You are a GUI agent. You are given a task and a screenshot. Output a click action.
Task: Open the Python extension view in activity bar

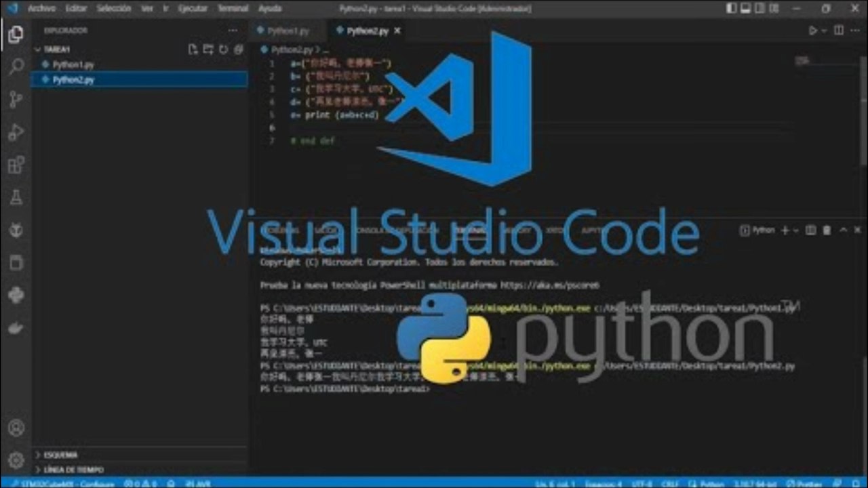point(16,296)
